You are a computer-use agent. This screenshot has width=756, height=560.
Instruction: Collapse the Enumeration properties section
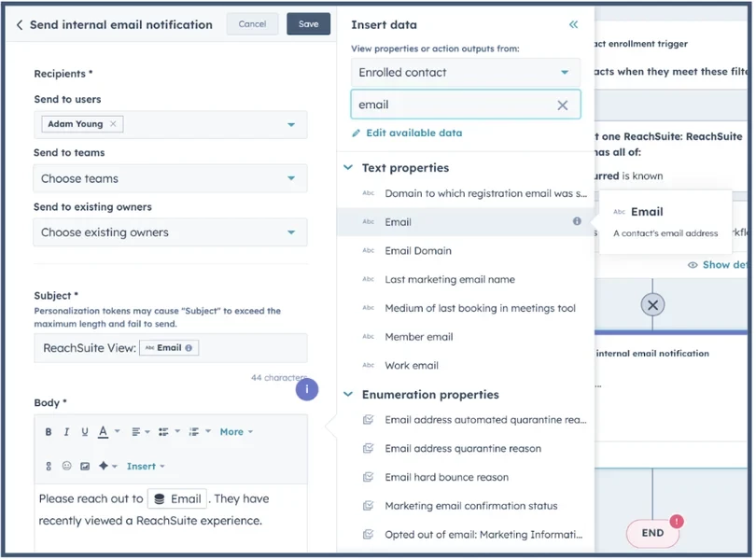tap(348, 395)
